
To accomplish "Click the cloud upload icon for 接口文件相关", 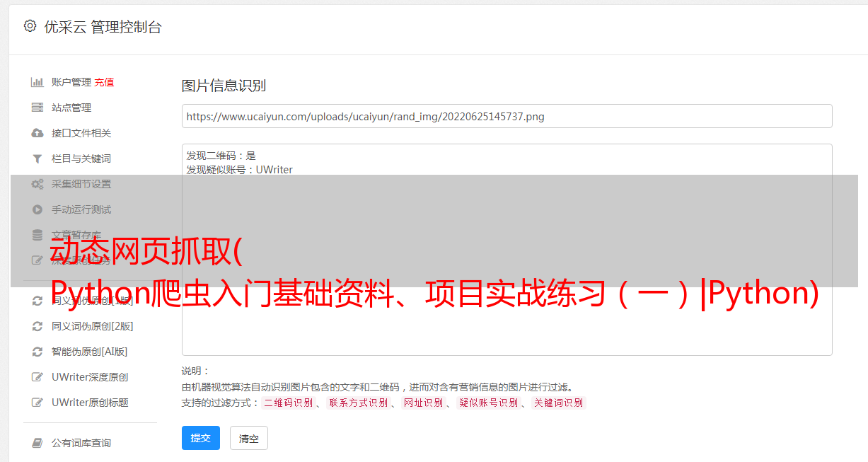I will 37,133.
